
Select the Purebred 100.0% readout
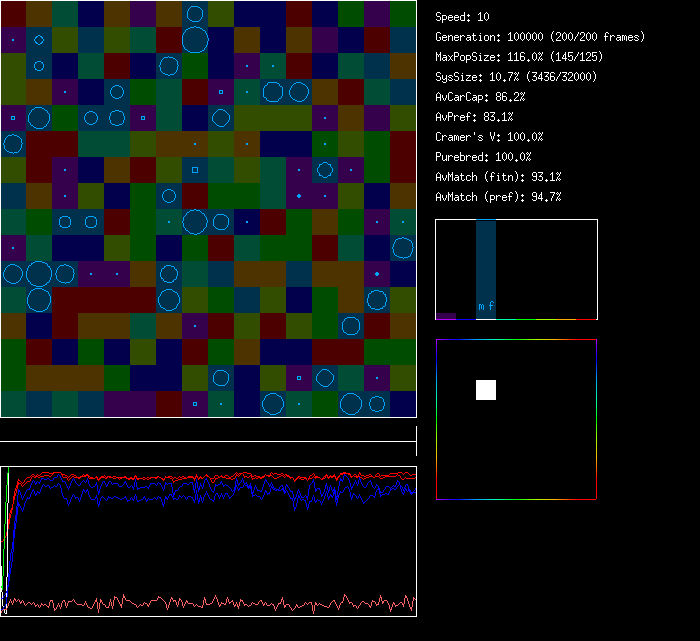484,157
